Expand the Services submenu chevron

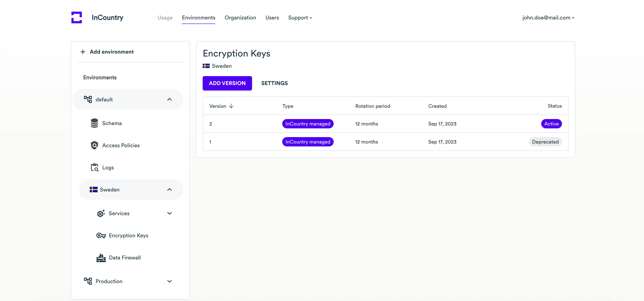pyautogui.click(x=169, y=213)
